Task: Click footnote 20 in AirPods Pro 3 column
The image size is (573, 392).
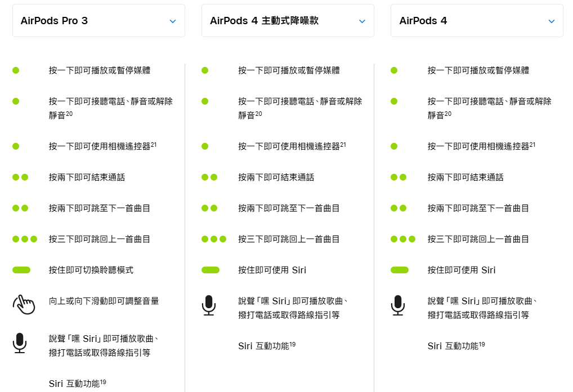Action: (x=69, y=114)
